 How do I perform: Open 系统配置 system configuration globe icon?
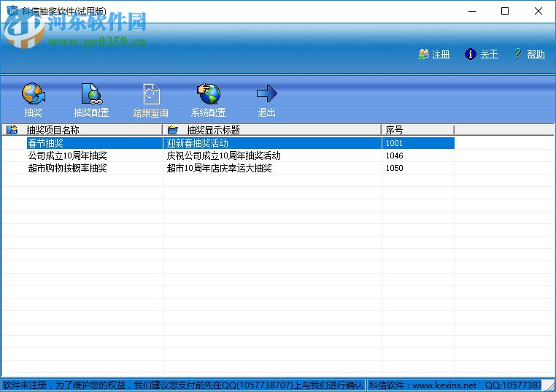pos(209,93)
